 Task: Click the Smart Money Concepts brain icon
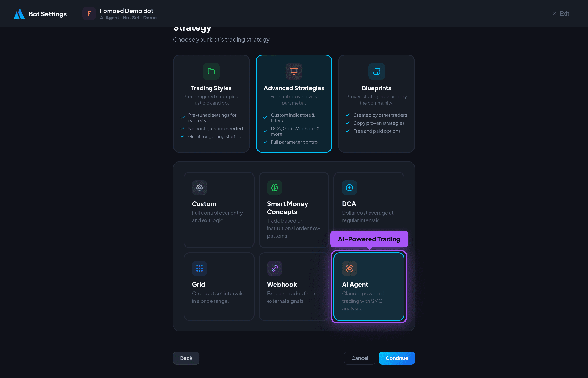[274, 188]
